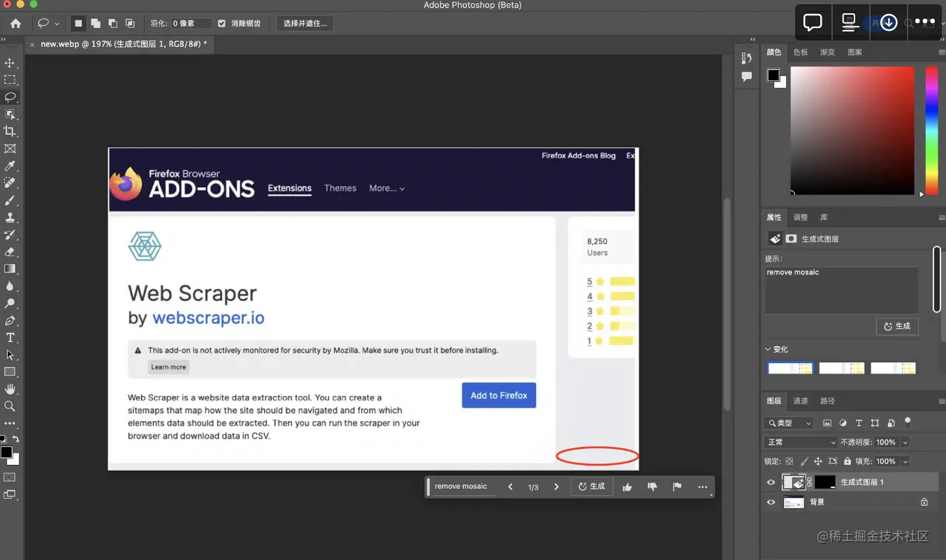946x560 pixels.
Task: Click the foreground color swatch in Color panel
Action: [x=773, y=75]
